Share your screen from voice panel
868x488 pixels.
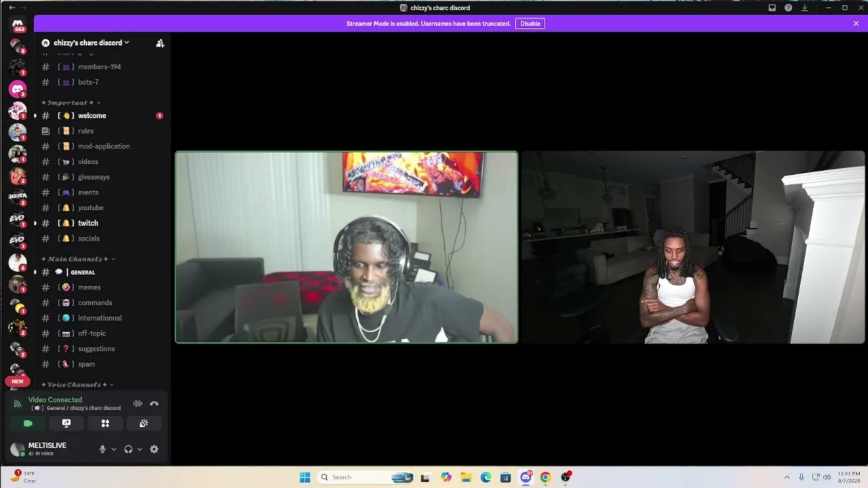[x=66, y=424]
